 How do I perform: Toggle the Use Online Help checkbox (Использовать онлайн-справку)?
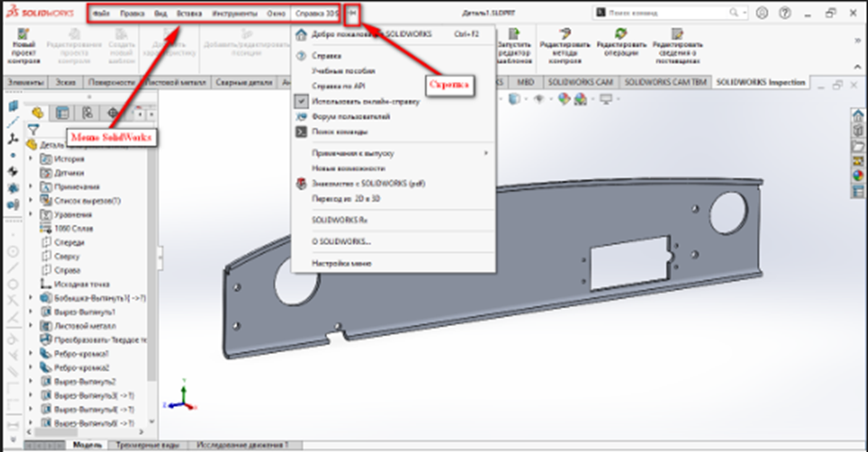[x=300, y=102]
